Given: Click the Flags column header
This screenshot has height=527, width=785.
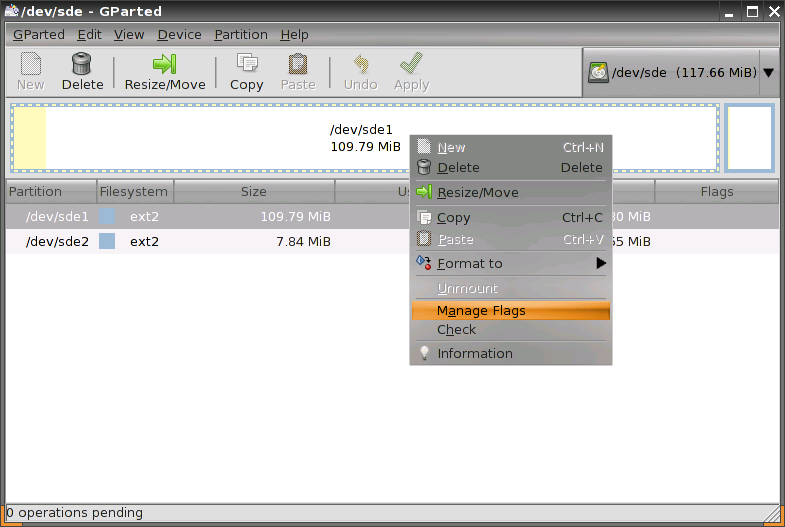Looking at the screenshot, I should click(x=716, y=192).
